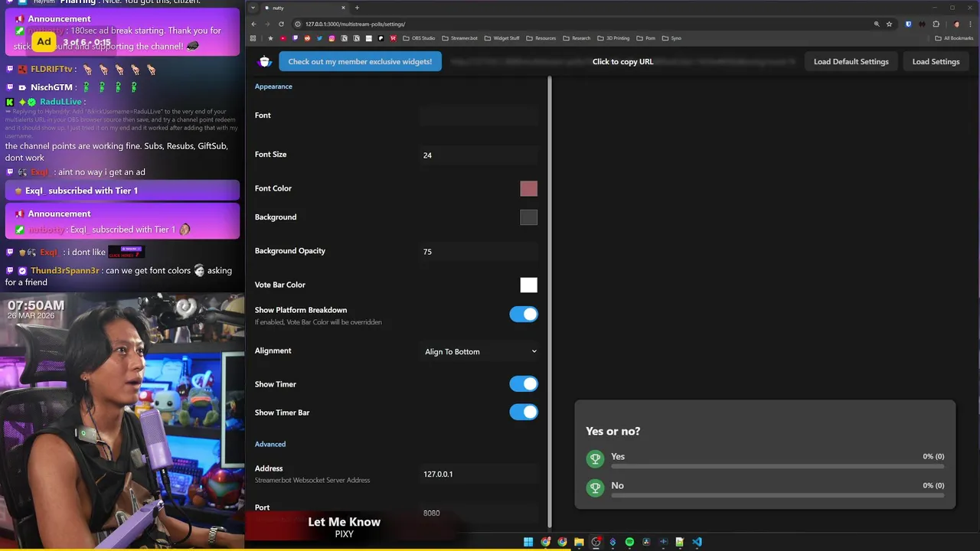980x551 pixels.
Task: Click the Port field 8080
Action: (x=479, y=513)
